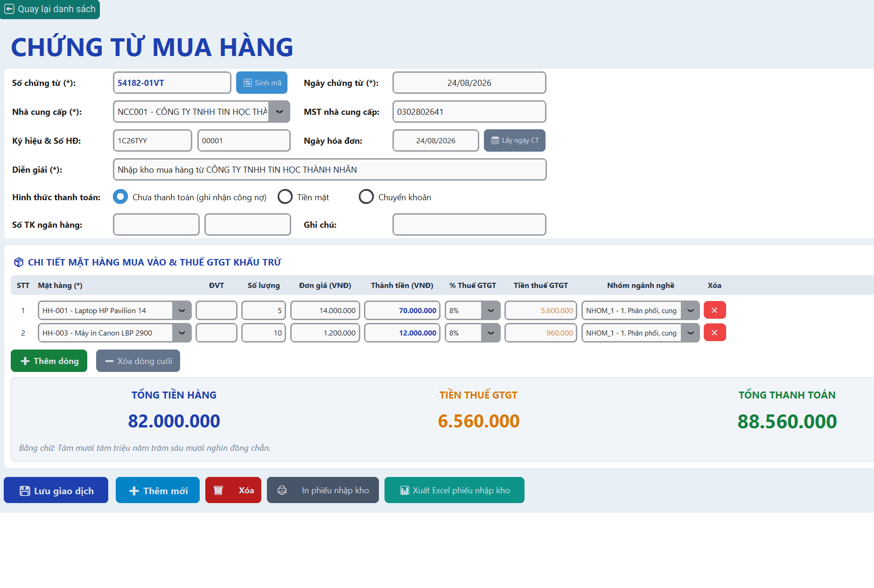Click the Lấy ngày CT button
The image size is (874, 588).
coord(515,140)
